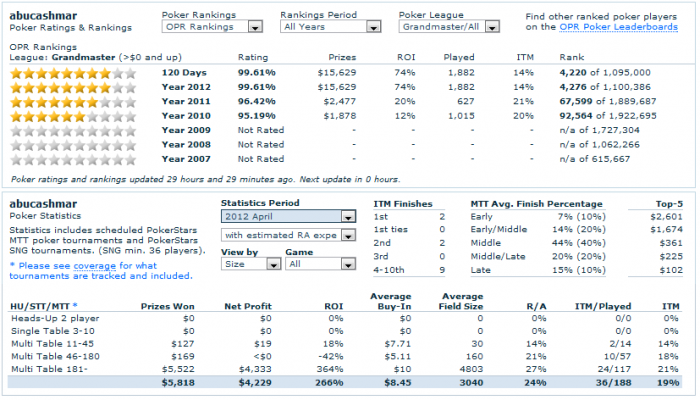Screen dimensions: 700x400
Task: Expand the Statistics Period 2012 April dropdown
Action: point(288,216)
